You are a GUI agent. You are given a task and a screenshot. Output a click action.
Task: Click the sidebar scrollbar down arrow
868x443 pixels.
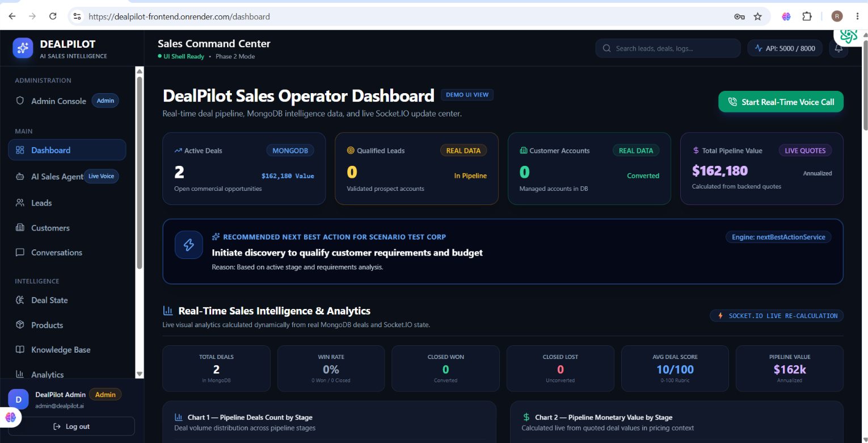click(140, 374)
